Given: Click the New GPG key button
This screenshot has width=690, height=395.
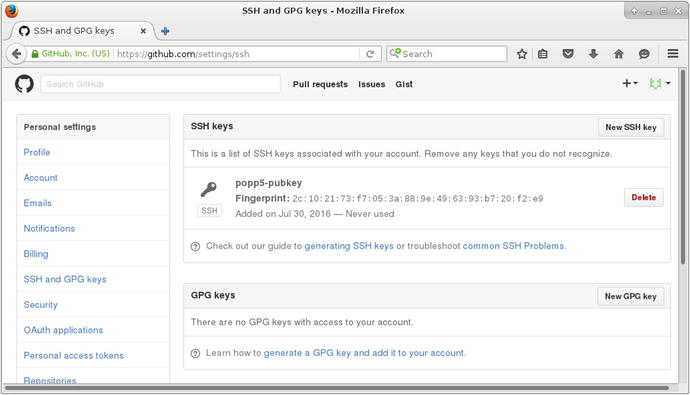Looking at the screenshot, I should [x=630, y=296].
